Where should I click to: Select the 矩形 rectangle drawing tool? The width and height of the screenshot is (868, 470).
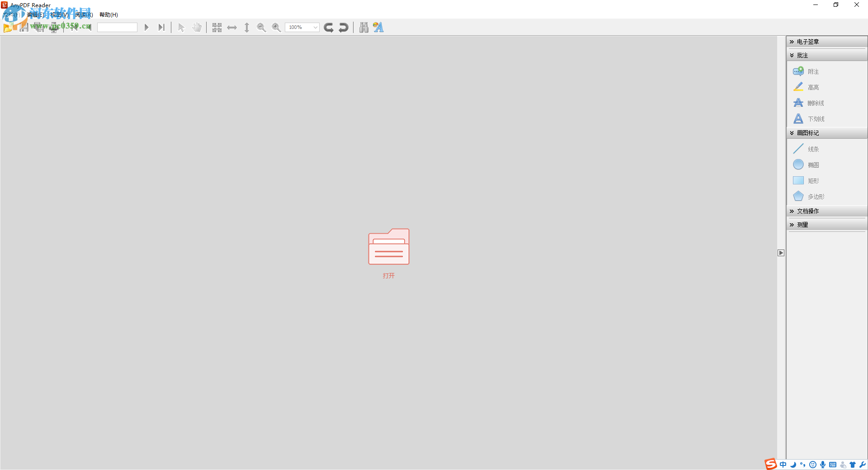[812, 180]
